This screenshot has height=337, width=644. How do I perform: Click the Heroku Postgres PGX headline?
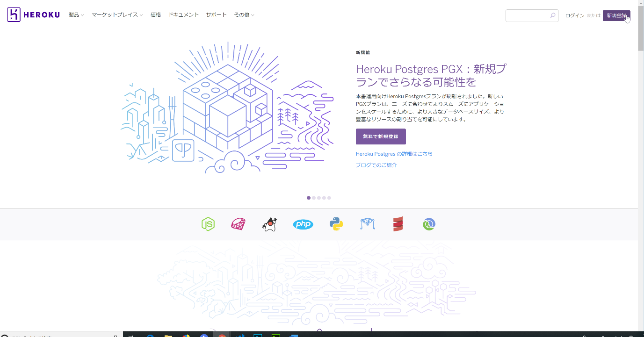pos(431,75)
